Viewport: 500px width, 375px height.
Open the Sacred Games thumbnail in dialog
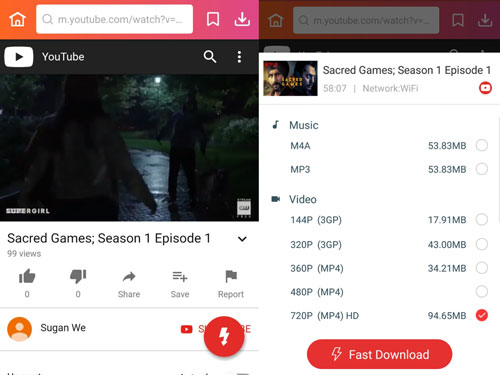[x=290, y=78]
